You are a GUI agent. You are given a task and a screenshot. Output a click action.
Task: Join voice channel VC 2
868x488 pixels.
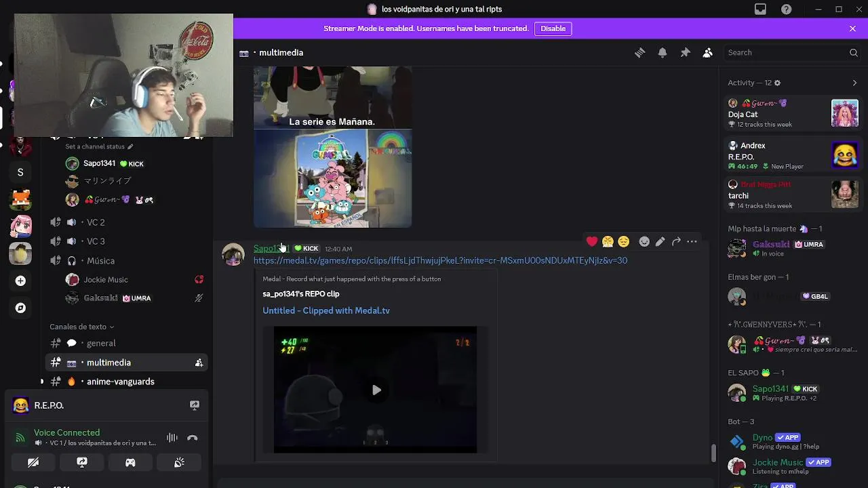pos(96,222)
